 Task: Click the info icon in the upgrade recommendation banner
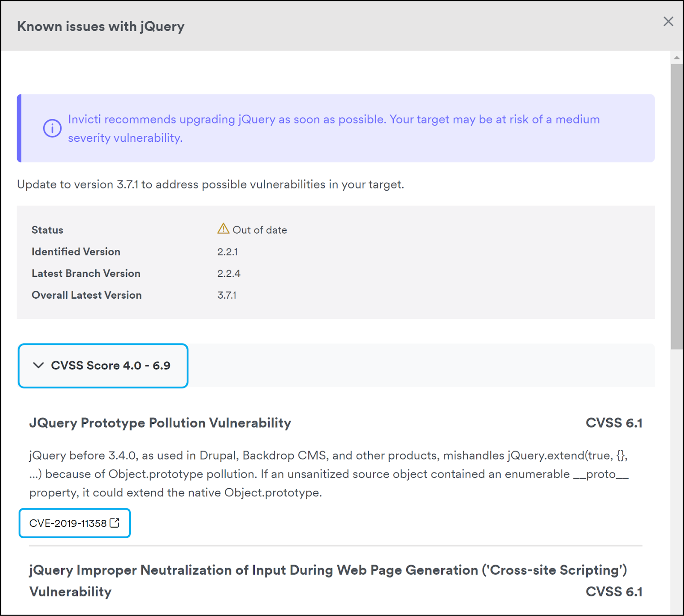point(52,128)
